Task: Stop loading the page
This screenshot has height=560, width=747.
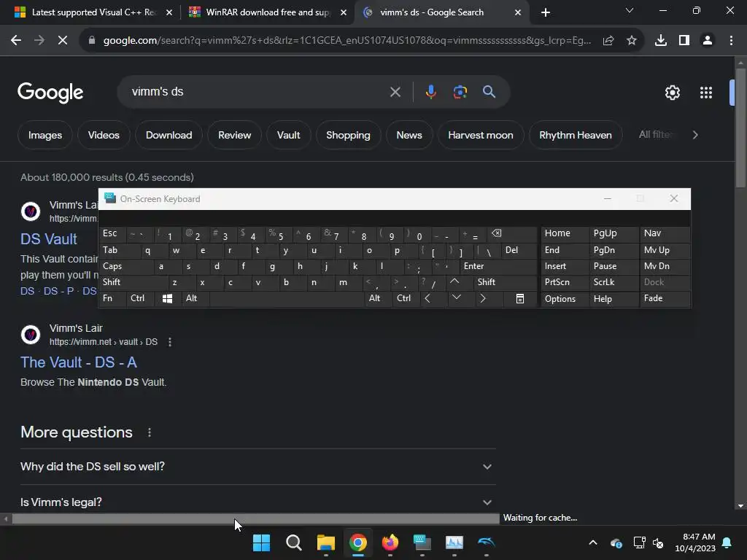Action: 63,41
